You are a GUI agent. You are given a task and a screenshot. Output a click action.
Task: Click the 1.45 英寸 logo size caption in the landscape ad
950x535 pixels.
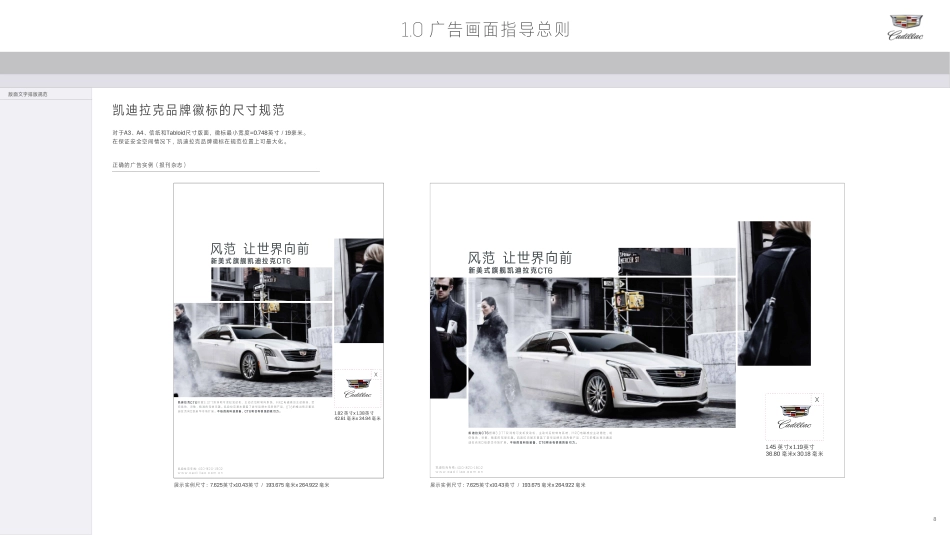pyautogui.click(x=794, y=450)
